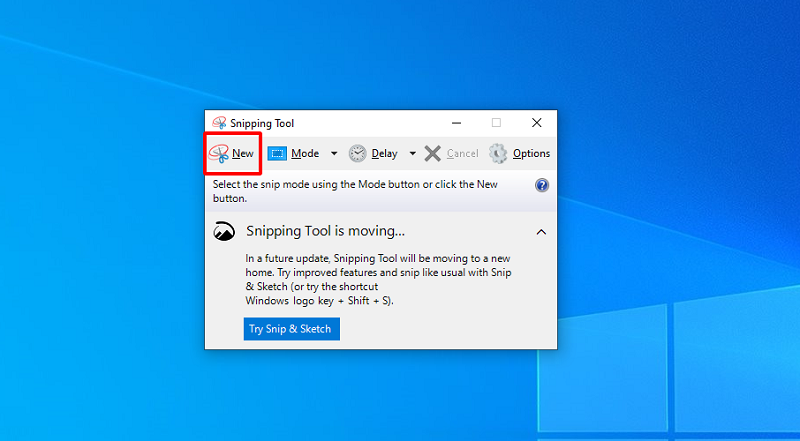The width and height of the screenshot is (800, 441).
Task: Click the 'Windows logo key + Shift + S' text
Action: (x=319, y=301)
